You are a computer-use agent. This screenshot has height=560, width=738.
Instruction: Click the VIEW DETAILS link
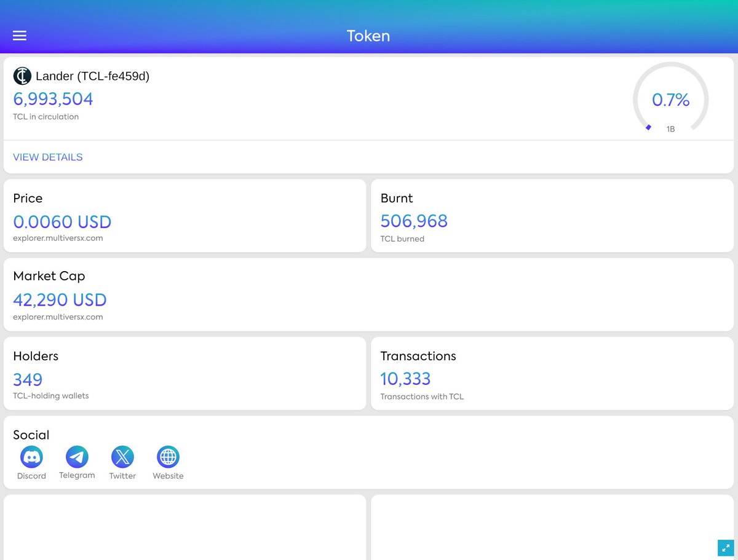(x=48, y=157)
